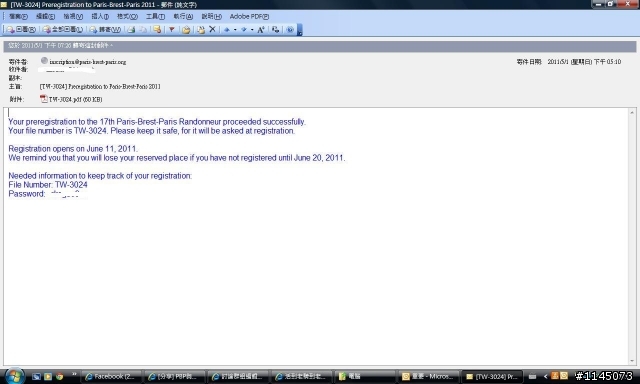Click the yellow follow-up message icon
Viewport: 640px width, 384px height.
tap(157, 29)
